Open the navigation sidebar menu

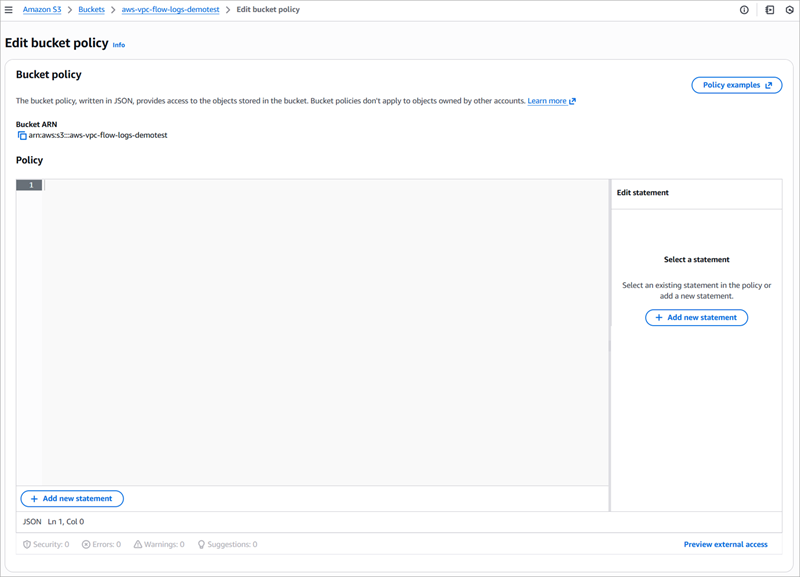pyautogui.click(x=10, y=9)
